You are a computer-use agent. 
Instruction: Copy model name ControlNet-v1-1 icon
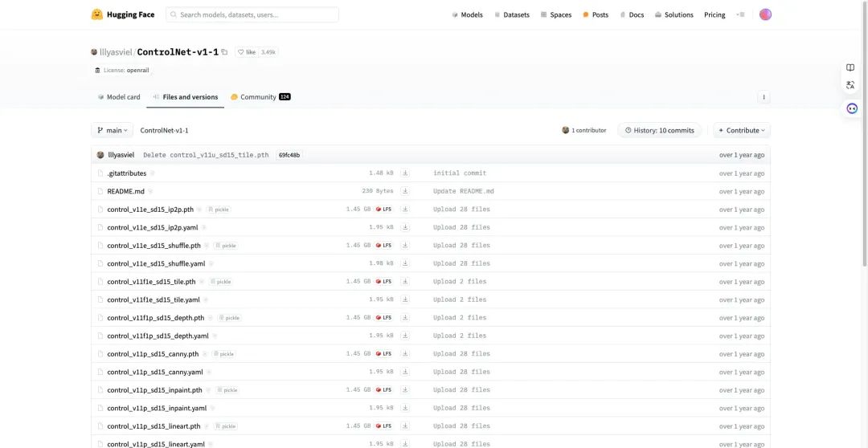point(224,52)
